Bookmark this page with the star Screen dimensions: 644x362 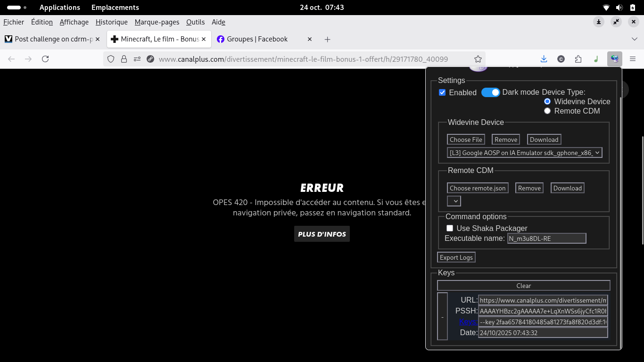click(x=478, y=59)
